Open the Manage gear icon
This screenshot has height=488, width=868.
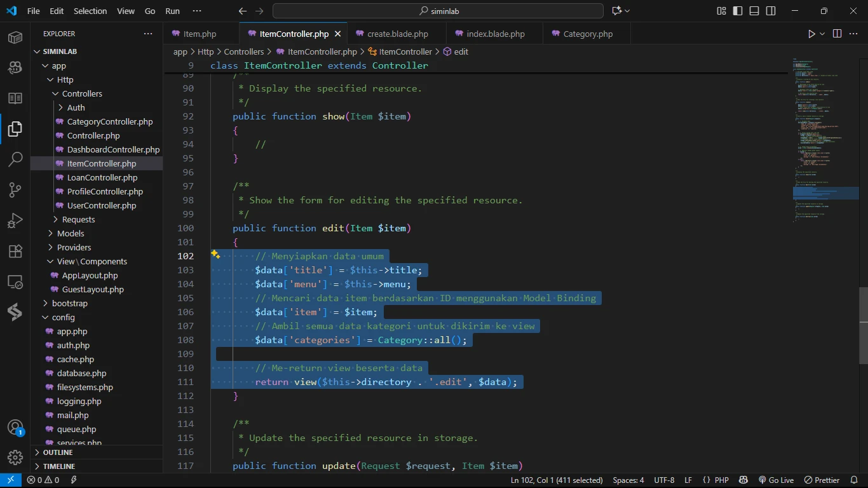tap(15, 457)
